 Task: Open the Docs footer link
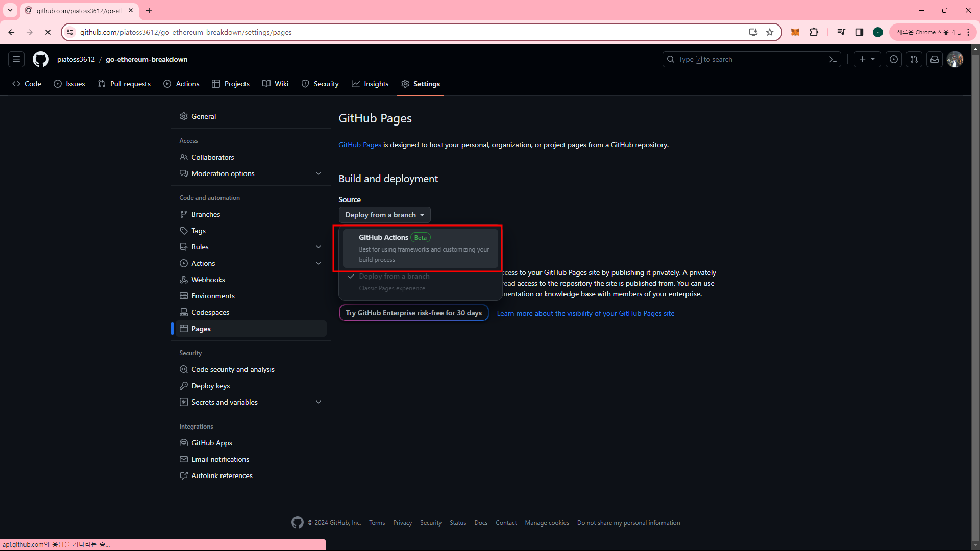[481, 523]
